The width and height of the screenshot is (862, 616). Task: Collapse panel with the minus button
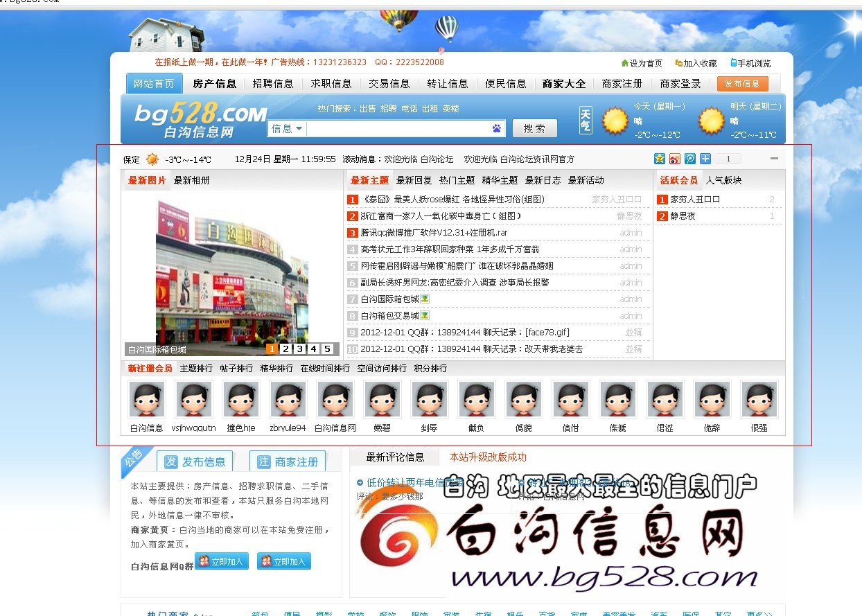(x=774, y=159)
